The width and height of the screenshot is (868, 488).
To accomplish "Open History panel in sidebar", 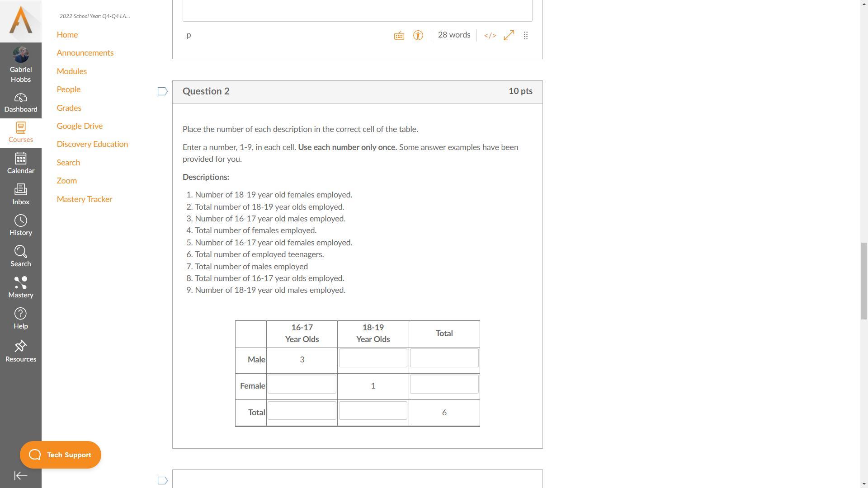I will click(x=21, y=225).
